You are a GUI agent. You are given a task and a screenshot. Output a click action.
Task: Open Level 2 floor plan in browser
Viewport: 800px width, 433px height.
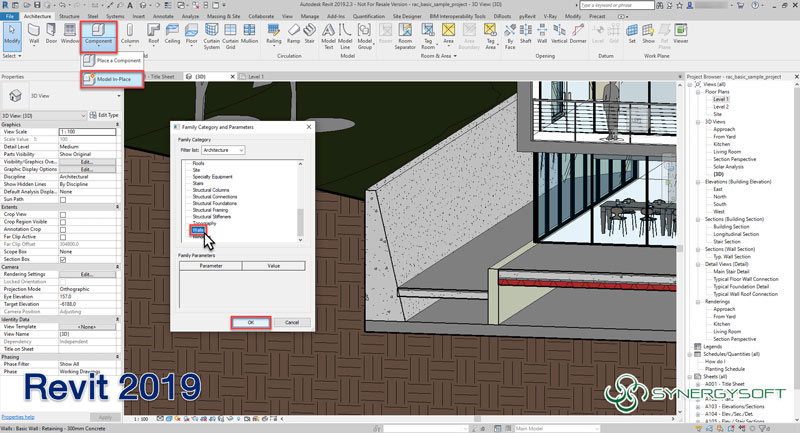721,107
